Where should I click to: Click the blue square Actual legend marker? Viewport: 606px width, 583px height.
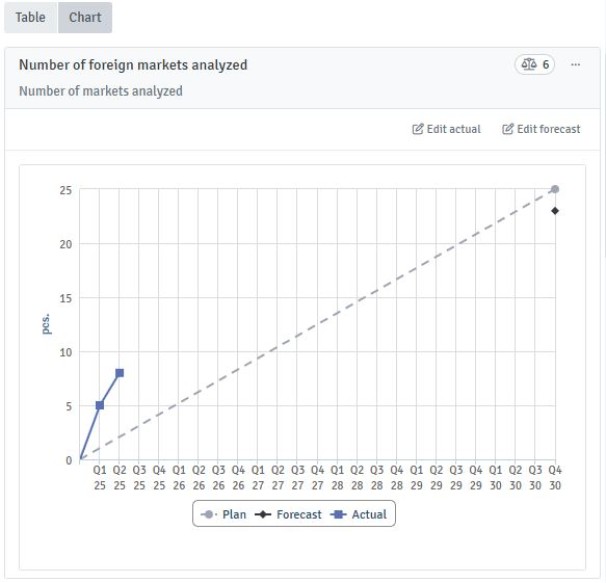338,514
